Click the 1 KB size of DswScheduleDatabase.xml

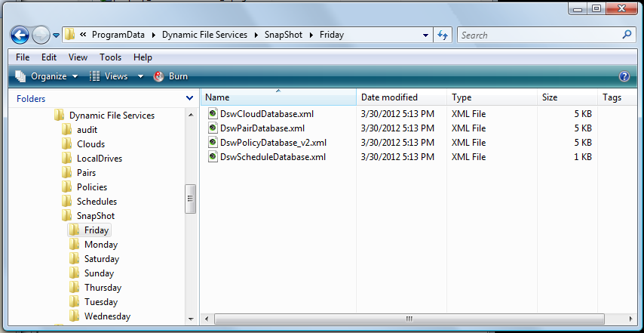pyautogui.click(x=583, y=157)
